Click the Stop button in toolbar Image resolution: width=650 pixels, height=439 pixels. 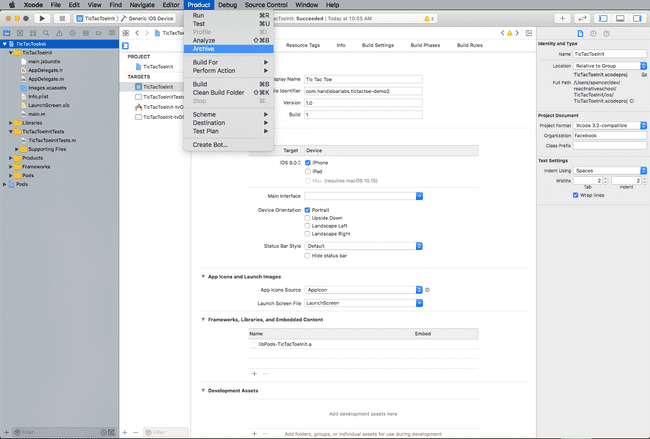(62, 18)
